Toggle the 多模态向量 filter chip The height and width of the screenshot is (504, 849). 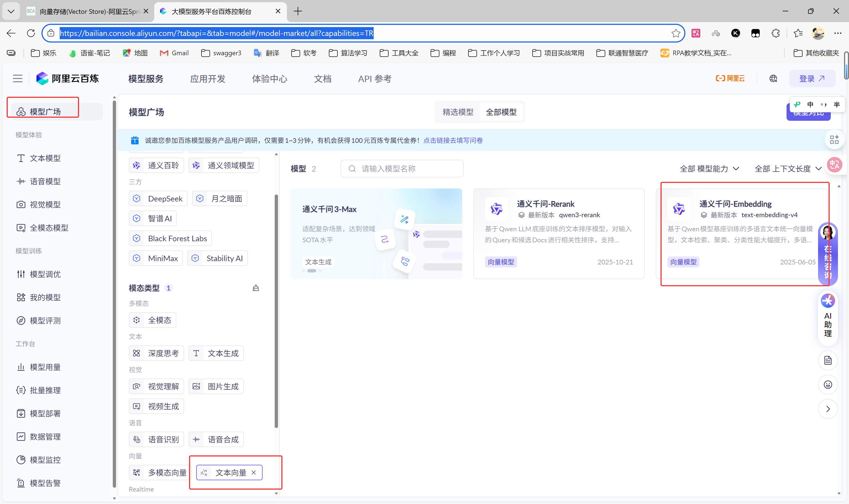[160, 473]
